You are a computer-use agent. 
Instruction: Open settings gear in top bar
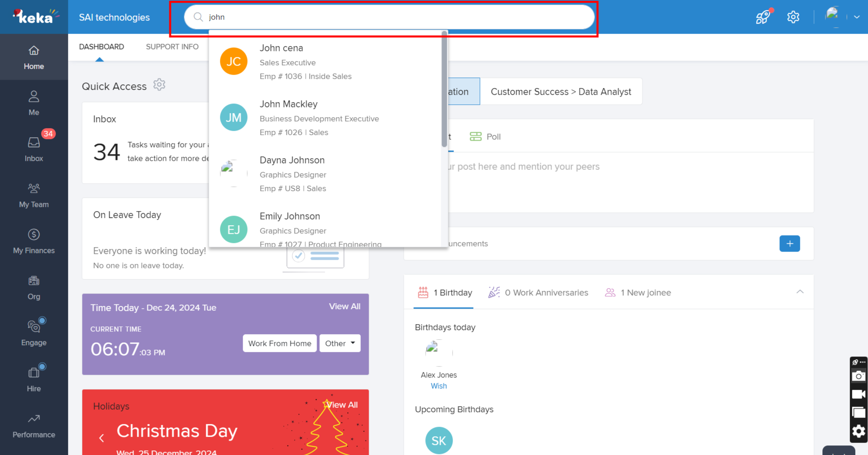coord(793,17)
